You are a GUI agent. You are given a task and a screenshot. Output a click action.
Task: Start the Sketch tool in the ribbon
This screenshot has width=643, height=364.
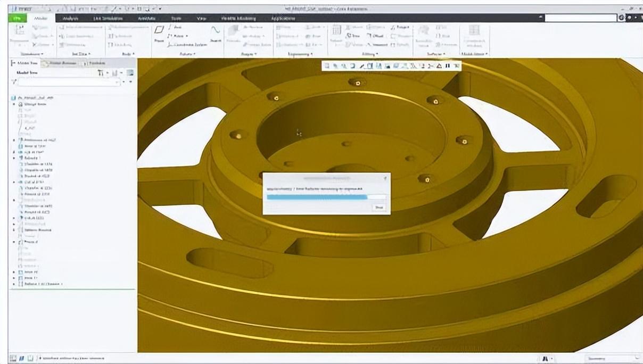[216, 34]
